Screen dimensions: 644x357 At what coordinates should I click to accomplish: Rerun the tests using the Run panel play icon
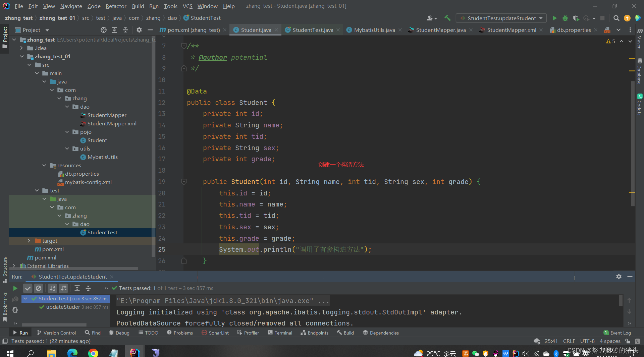click(15, 288)
